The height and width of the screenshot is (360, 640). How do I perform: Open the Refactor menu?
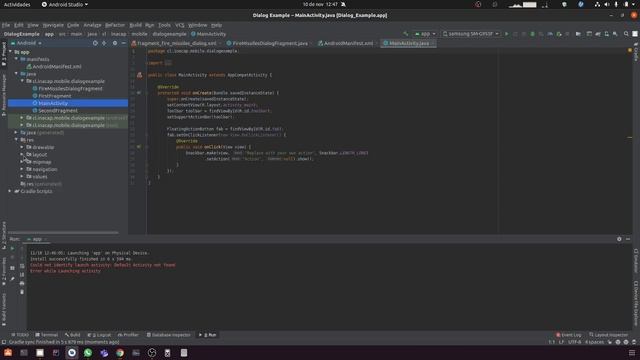coord(115,25)
